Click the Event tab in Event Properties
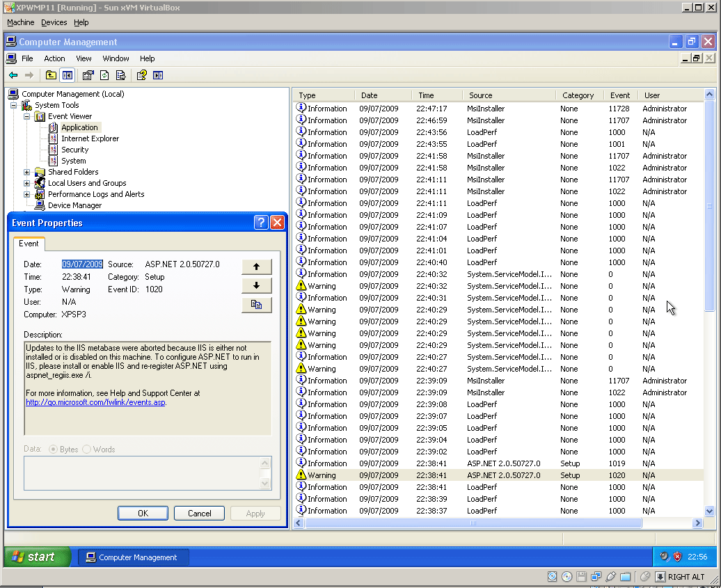Screen dimensions: 721x588 tap(29, 244)
